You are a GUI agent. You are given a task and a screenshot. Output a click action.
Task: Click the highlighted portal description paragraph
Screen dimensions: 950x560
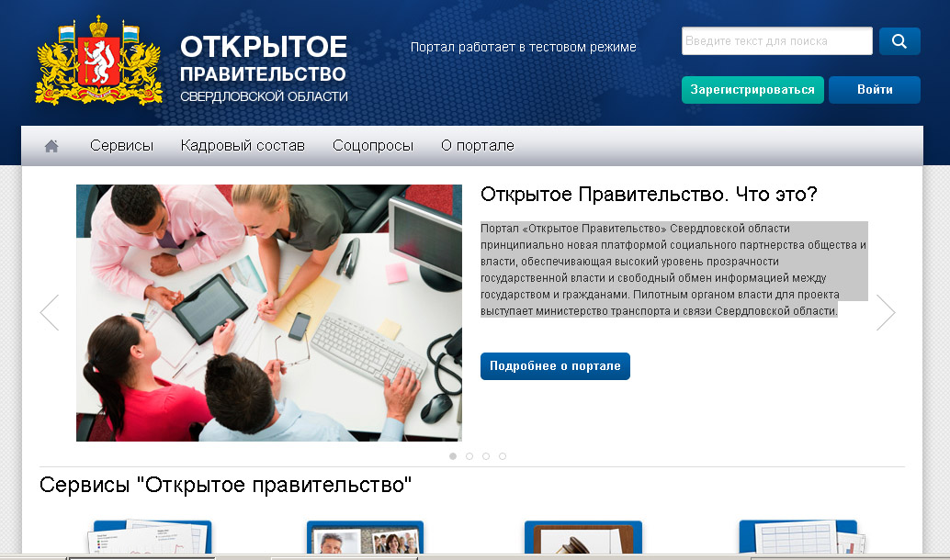673,269
